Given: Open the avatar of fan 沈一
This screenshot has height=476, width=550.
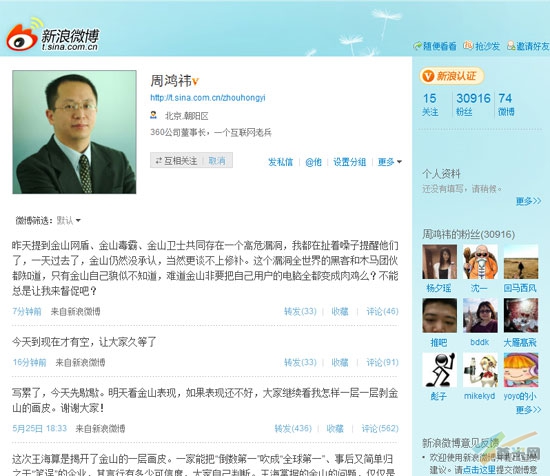Looking at the screenshot, I should (x=480, y=262).
